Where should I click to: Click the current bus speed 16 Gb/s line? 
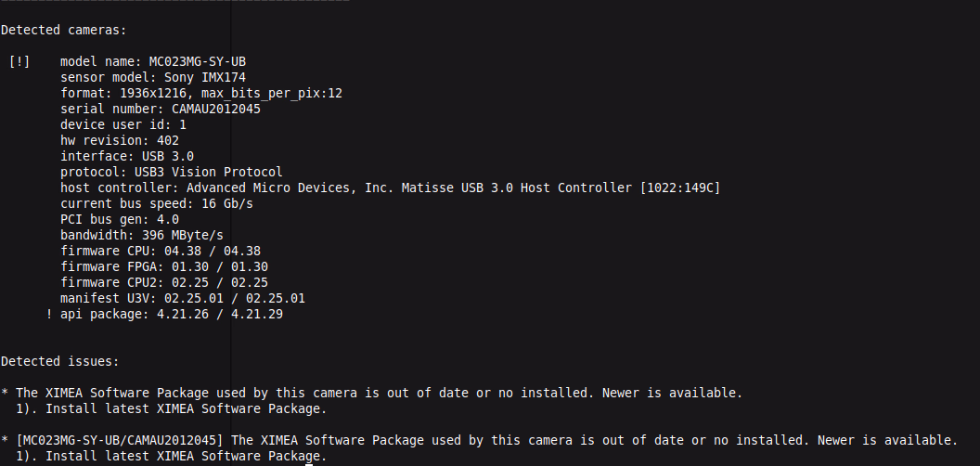(157, 203)
